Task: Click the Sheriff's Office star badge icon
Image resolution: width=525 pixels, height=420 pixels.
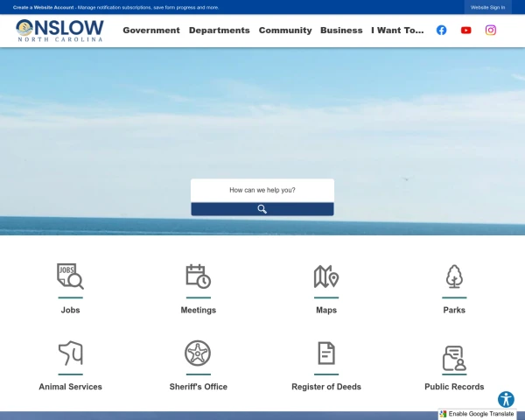Action: pos(198,353)
